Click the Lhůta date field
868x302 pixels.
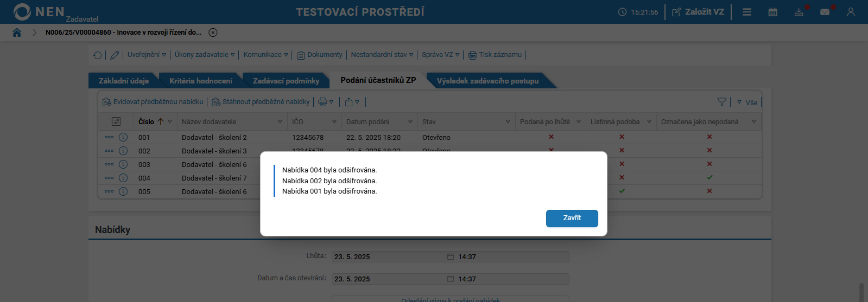pos(394,256)
